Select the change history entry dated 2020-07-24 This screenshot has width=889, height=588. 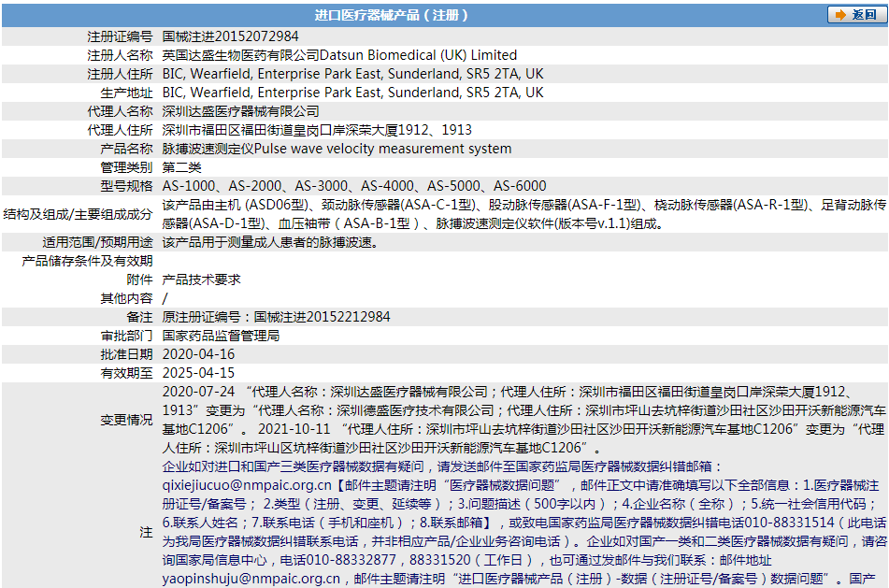point(523,410)
